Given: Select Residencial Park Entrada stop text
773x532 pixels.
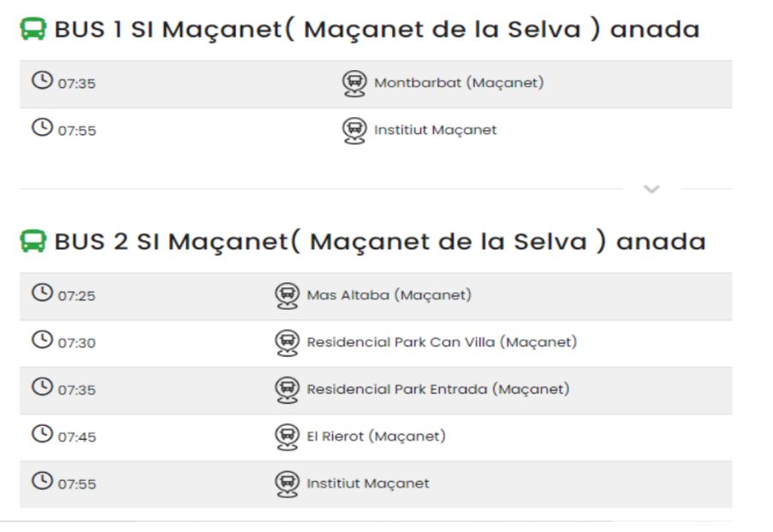Looking at the screenshot, I should coord(437,390).
